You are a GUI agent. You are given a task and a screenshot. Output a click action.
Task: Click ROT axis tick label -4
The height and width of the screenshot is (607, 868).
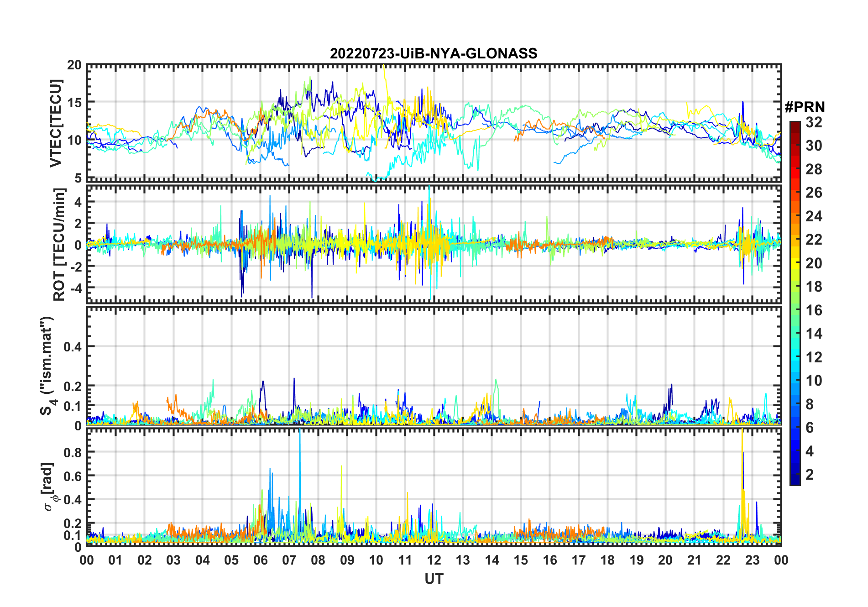(76, 288)
